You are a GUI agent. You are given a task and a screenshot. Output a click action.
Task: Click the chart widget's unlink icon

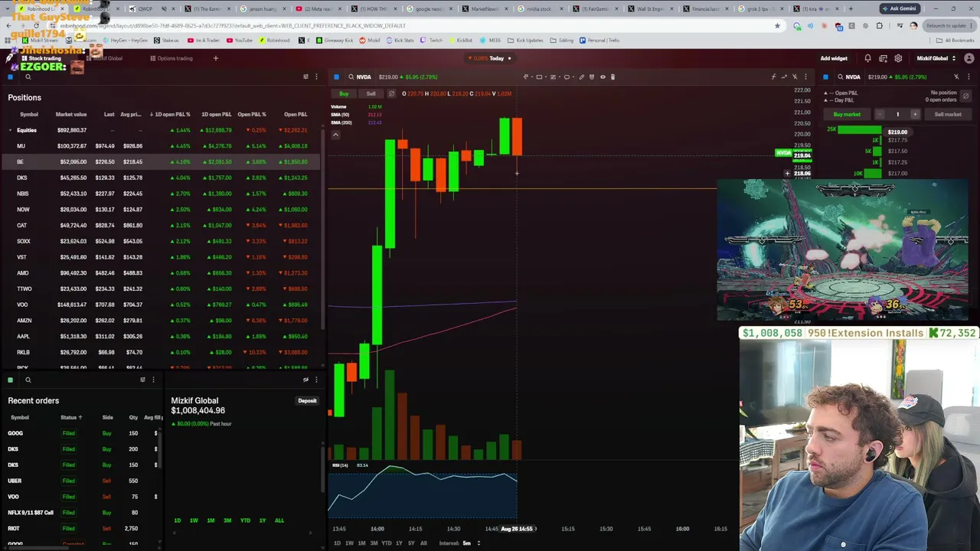(x=795, y=77)
